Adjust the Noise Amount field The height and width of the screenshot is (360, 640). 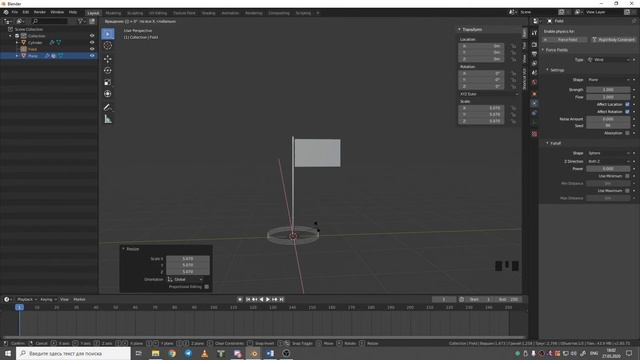tap(608, 119)
